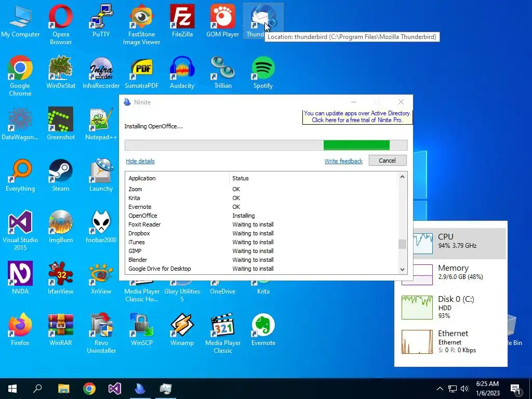Select the GOM Player desktop shortcut
The image size is (532, 399).
pyautogui.click(x=222, y=20)
